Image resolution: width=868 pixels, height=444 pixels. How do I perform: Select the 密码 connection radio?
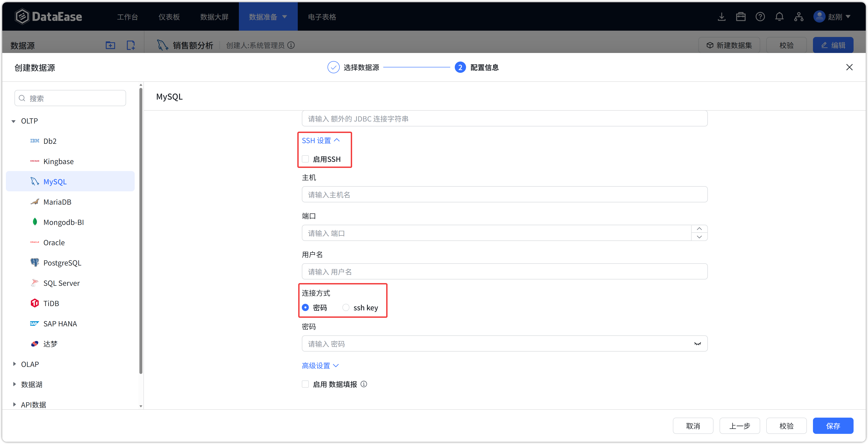[x=305, y=307]
